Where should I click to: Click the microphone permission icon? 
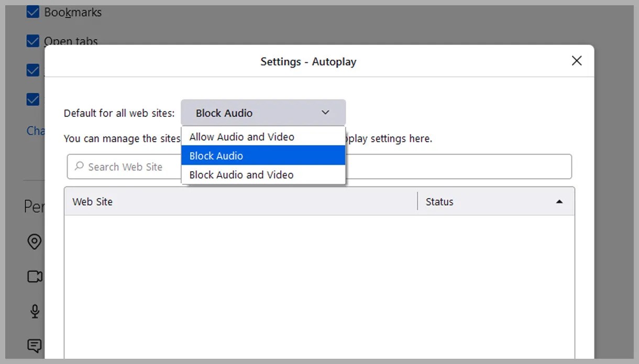(35, 311)
